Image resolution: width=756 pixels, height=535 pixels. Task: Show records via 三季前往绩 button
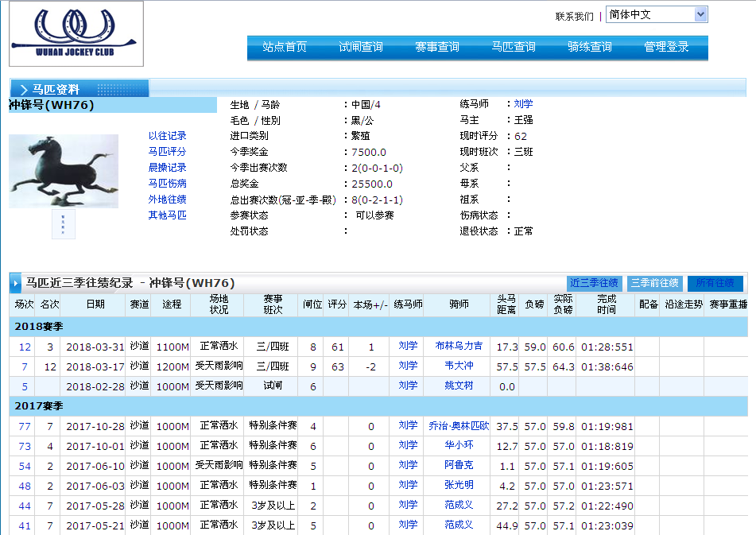click(655, 283)
